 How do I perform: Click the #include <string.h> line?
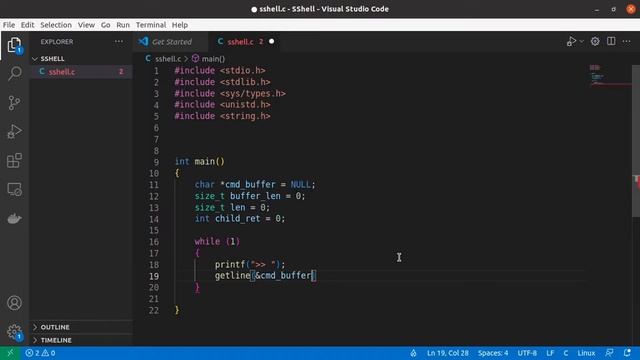[222, 116]
